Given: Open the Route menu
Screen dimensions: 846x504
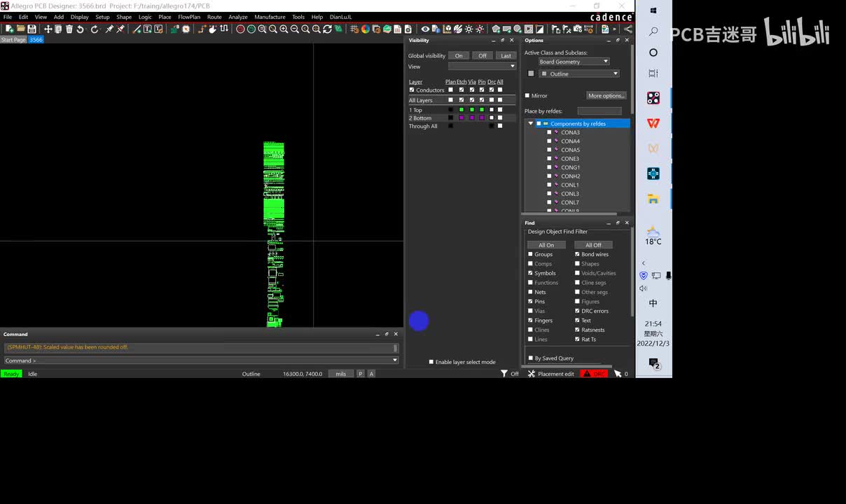Looking at the screenshot, I should tap(214, 17).
